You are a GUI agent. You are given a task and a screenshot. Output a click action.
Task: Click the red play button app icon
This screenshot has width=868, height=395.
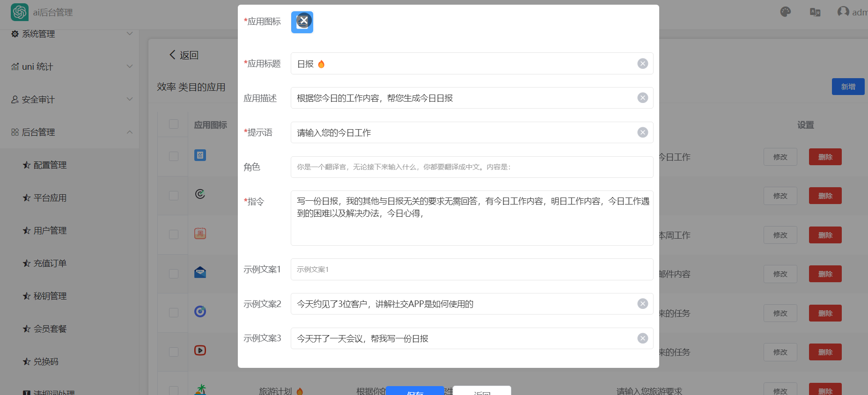[200, 350]
